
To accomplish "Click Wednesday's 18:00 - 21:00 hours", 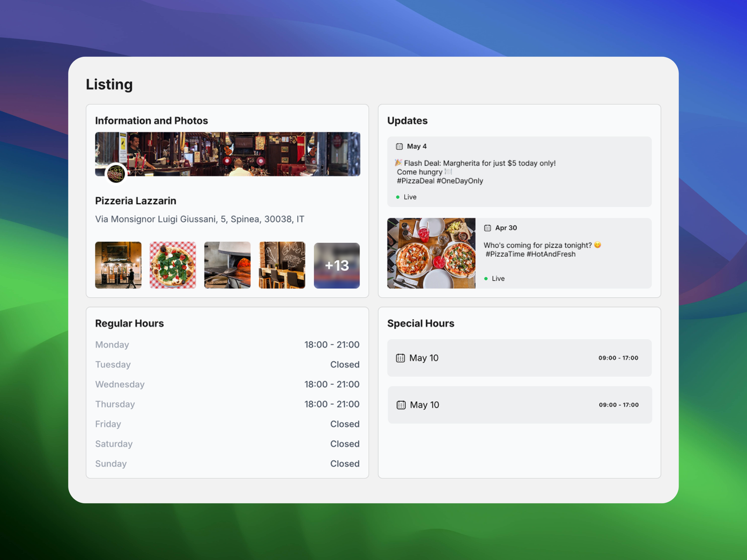I will [332, 385].
